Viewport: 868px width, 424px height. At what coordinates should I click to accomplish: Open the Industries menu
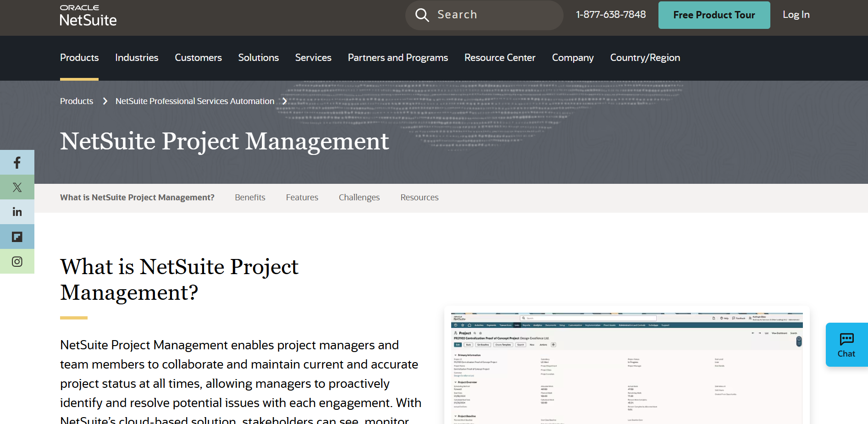coord(136,58)
